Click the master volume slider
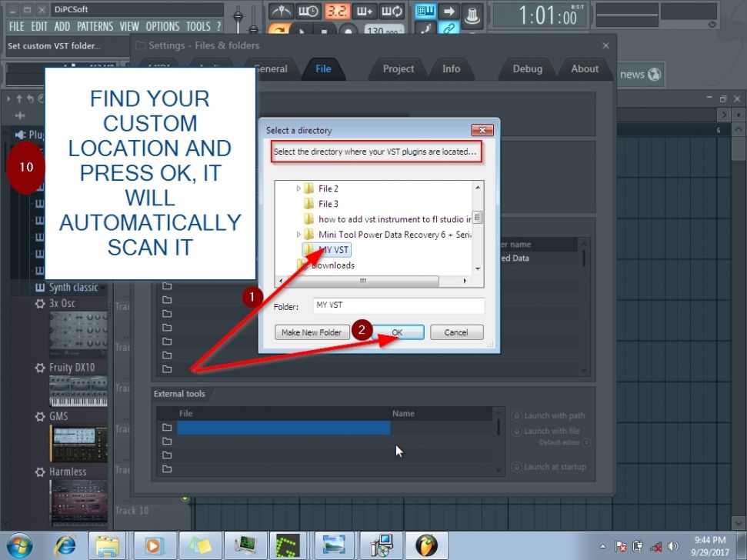This screenshot has width=747, height=560. [238, 17]
